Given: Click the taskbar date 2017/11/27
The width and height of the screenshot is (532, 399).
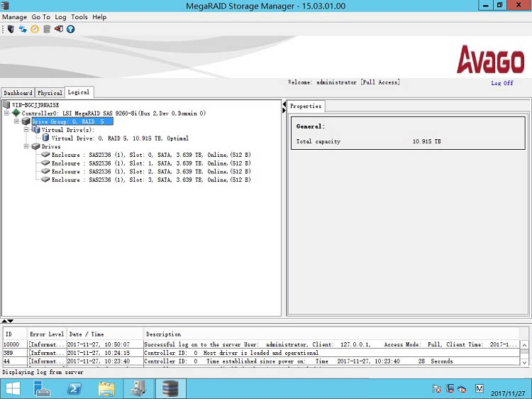Looking at the screenshot, I should click(x=508, y=393).
